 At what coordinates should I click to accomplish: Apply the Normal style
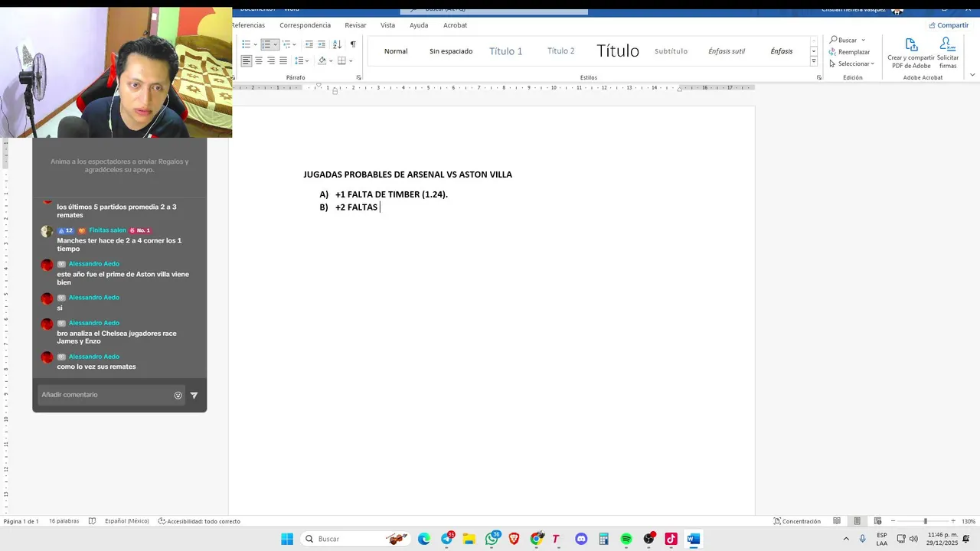396,51
